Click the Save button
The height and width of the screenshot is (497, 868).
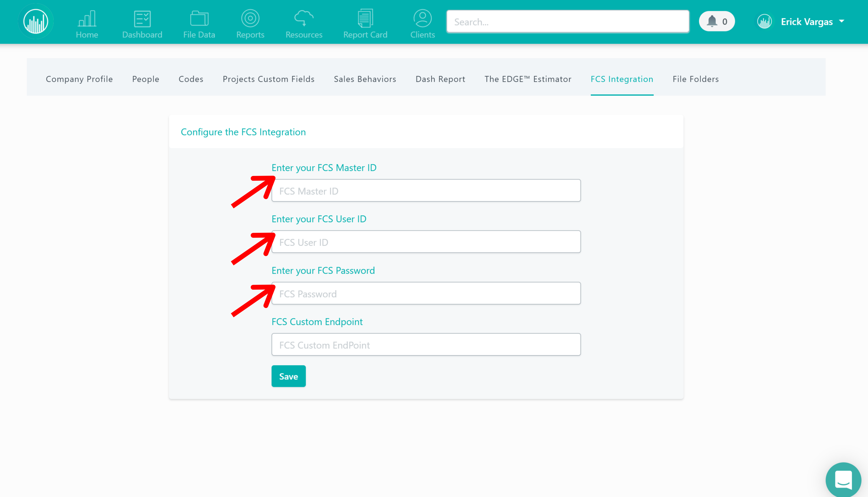coord(288,376)
